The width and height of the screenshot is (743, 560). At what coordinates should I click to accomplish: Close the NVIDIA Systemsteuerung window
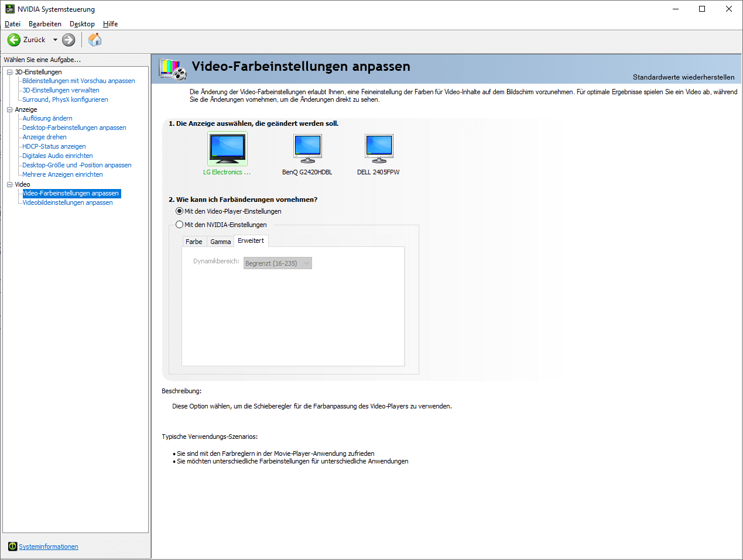(729, 9)
